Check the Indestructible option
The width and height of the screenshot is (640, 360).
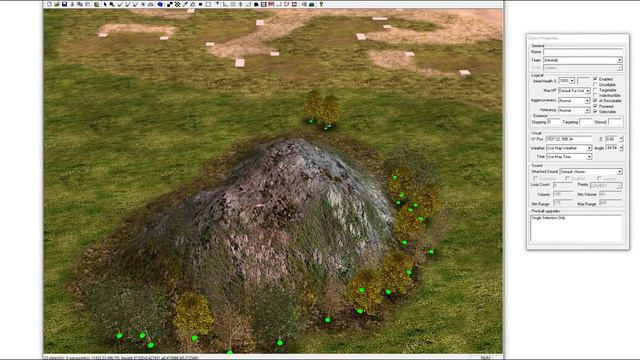click(595, 95)
